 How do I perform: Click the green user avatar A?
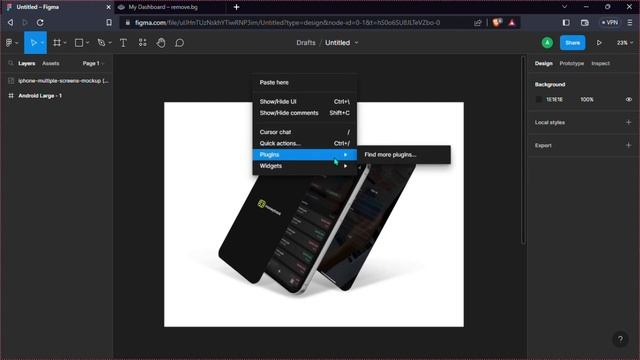547,42
